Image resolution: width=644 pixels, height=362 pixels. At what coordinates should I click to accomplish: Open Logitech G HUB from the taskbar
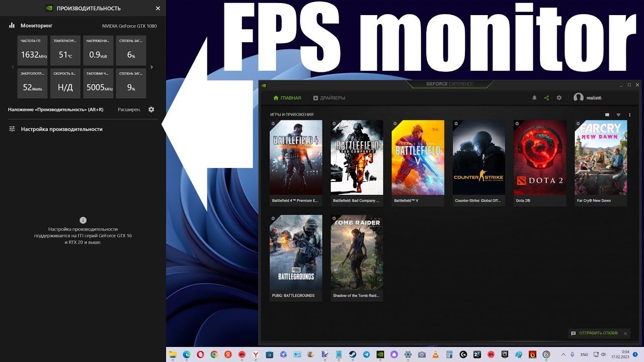pos(463,354)
